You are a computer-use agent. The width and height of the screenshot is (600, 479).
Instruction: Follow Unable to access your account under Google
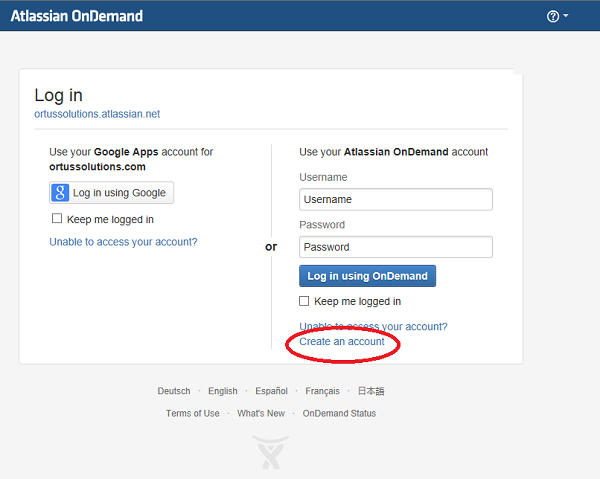(123, 242)
